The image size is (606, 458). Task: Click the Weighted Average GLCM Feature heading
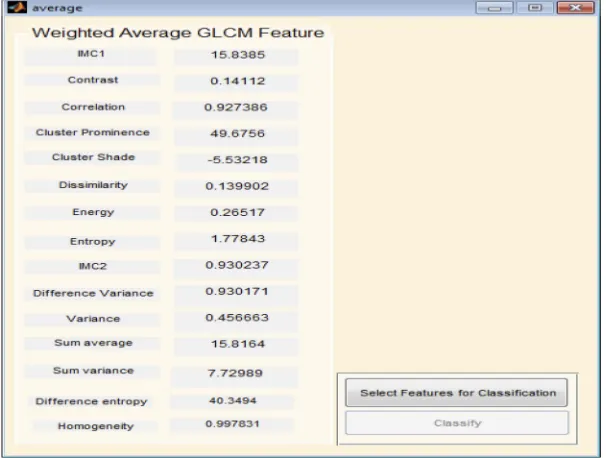coord(178,33)
